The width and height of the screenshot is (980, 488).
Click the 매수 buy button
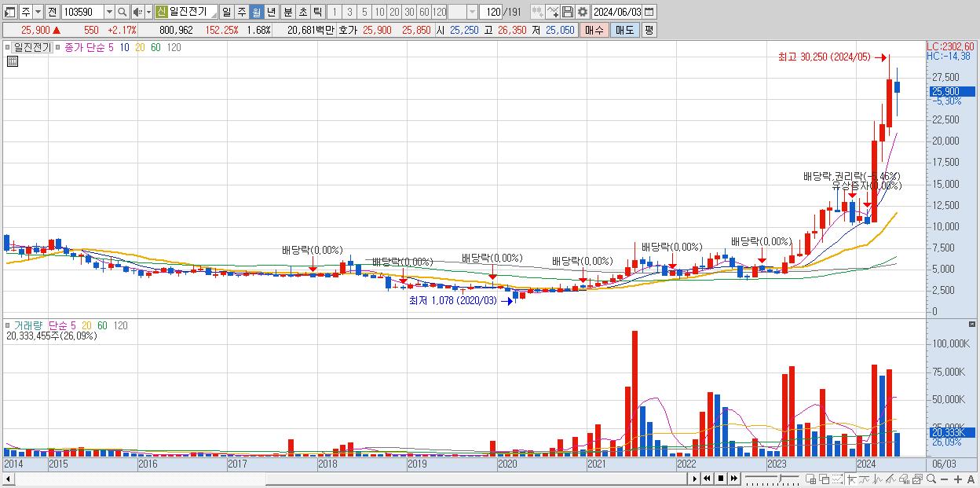[594, 30]
